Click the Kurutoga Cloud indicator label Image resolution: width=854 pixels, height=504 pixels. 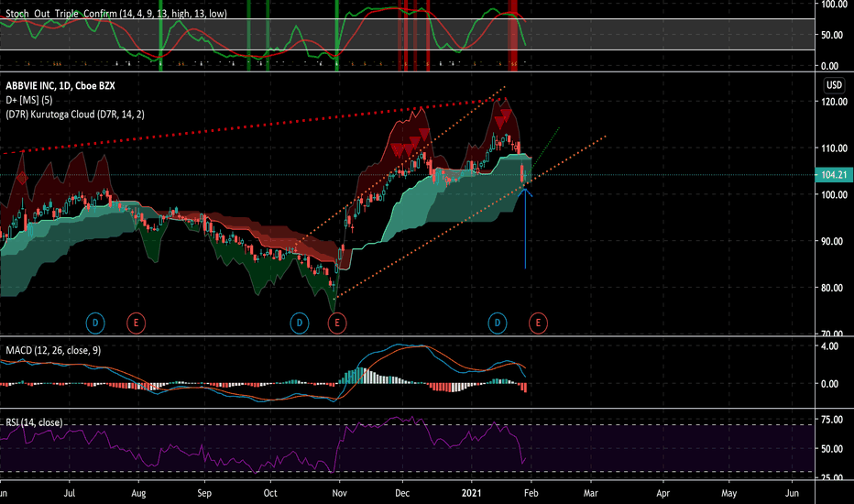[x=74, y=115]
